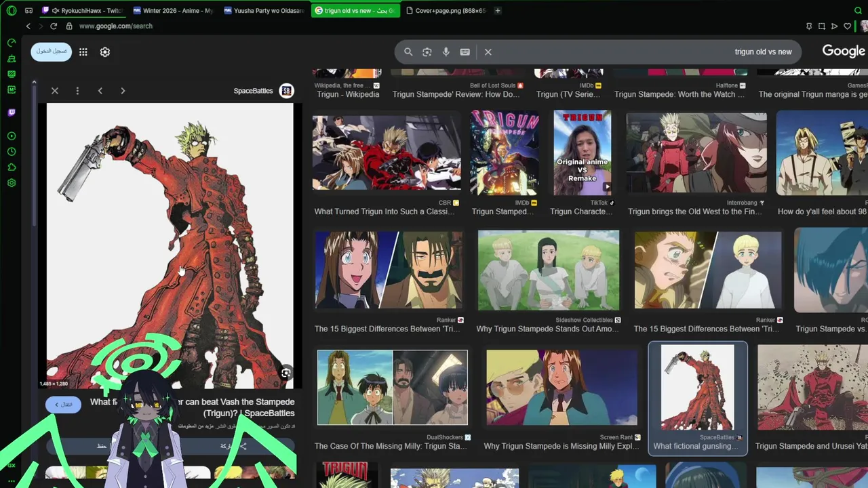Viewport: 868px width, 488px height.
Task: Start voice search with the microphone icon
Action: click(446, 52)
